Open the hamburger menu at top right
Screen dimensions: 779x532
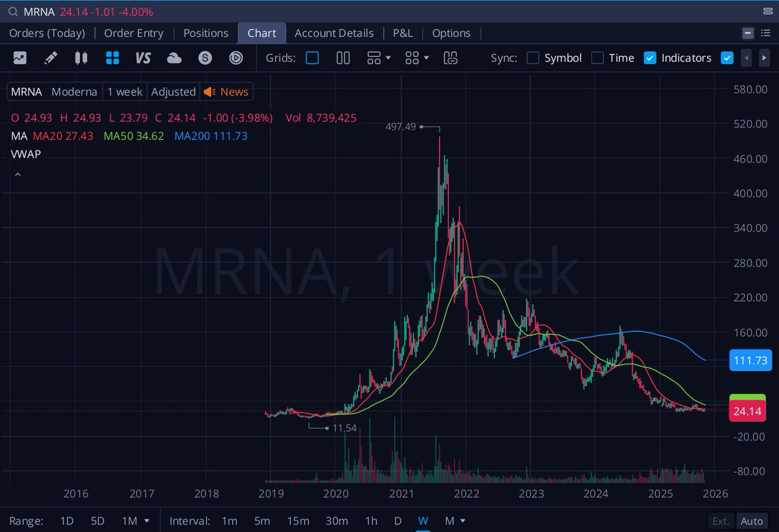tap(767, 12)
